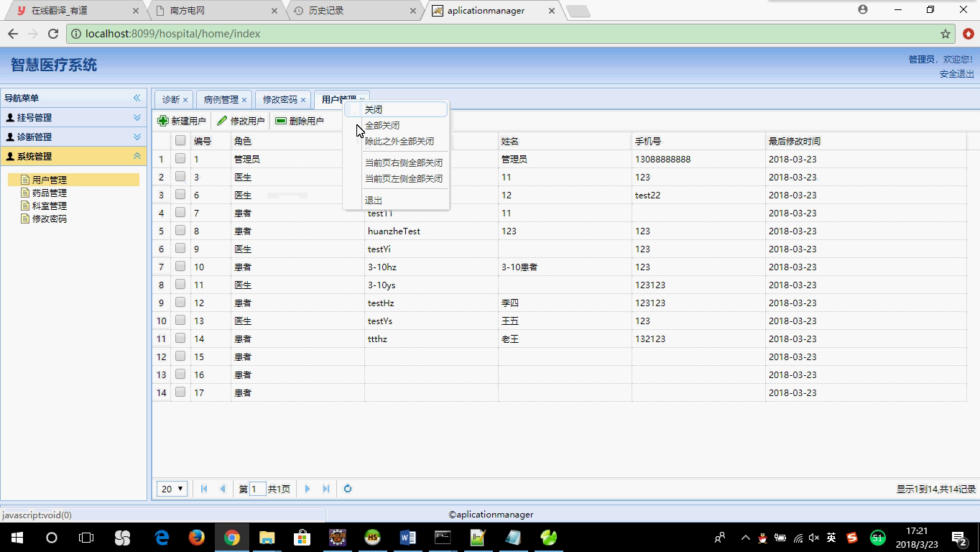Toggle the select-all checkbox in table header

180,141
